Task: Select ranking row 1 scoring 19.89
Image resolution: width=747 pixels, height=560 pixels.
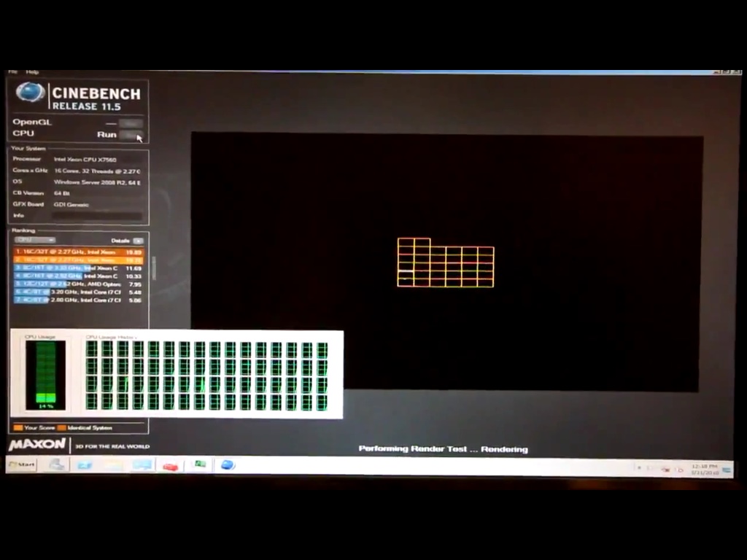Action: tap(78, 252)
